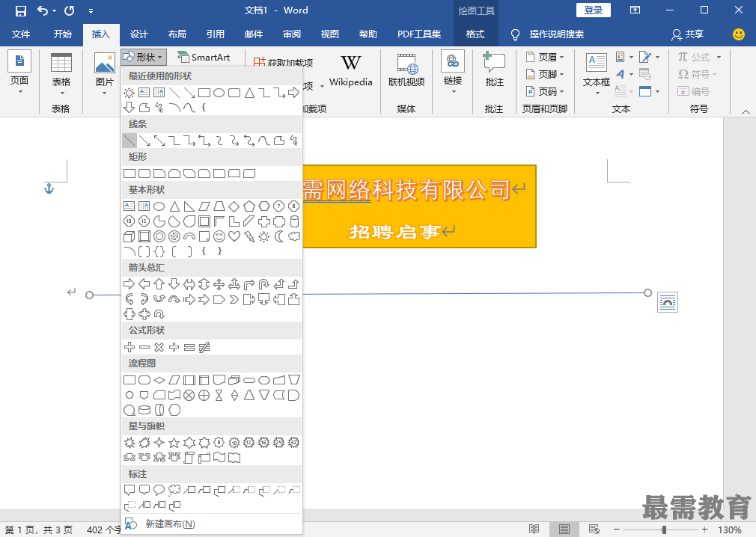This screenshot has height=537, width=756.
Task: Switch to the 设计 design tab
Action: pyautogui.click(x=139, y=34)
